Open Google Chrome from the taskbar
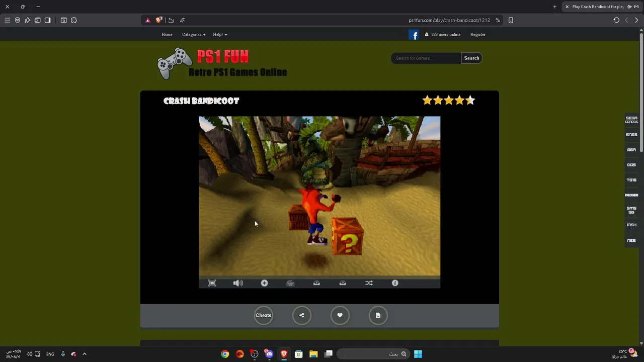Screen dimensions: 644x362 click(225, 354)
